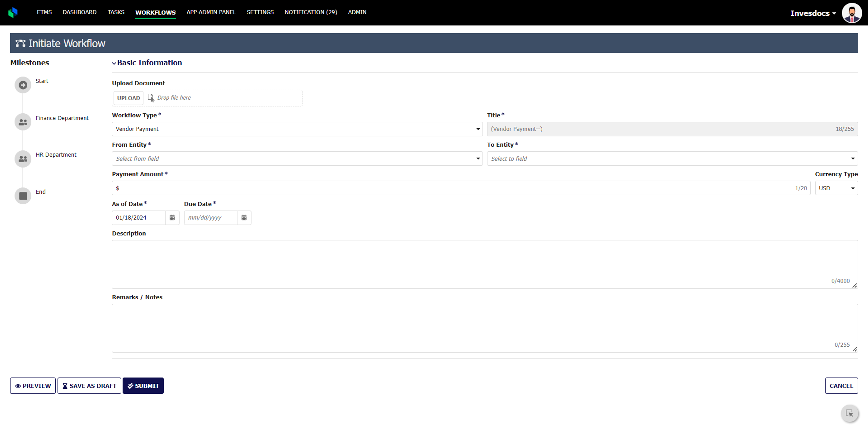Open the Workflow Type dropdown

point(297,129)
